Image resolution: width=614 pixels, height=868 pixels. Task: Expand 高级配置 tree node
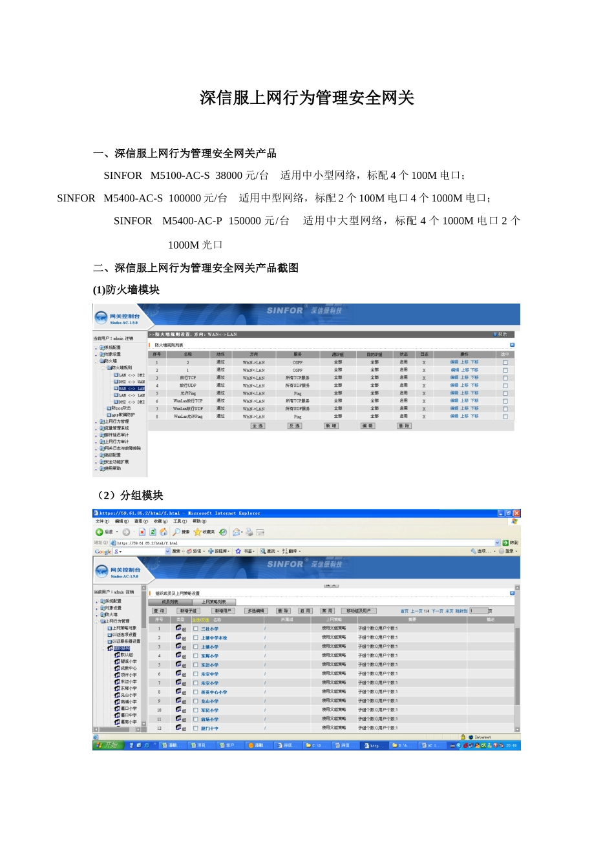click(x=96, y=455)
